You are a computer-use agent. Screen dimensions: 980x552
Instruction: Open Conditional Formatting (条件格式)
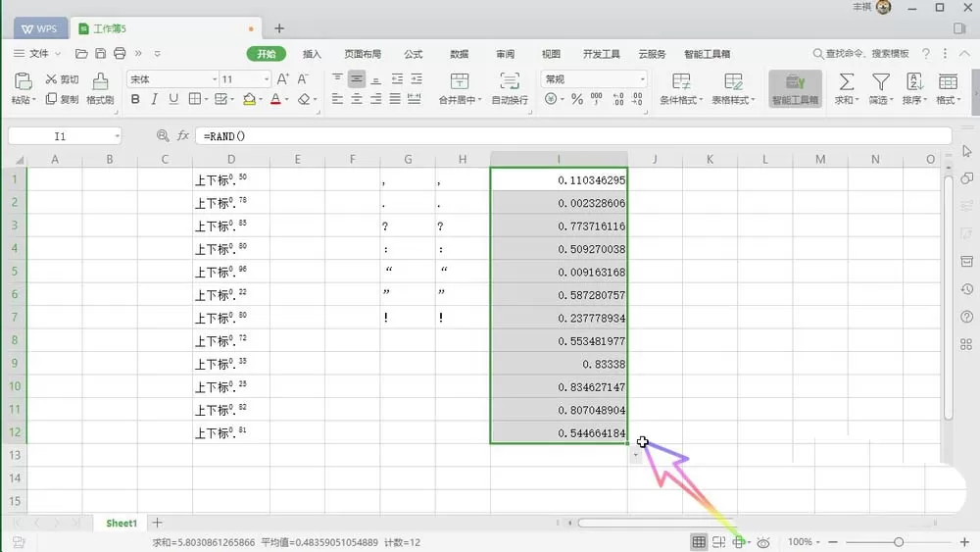click(681, 88)
